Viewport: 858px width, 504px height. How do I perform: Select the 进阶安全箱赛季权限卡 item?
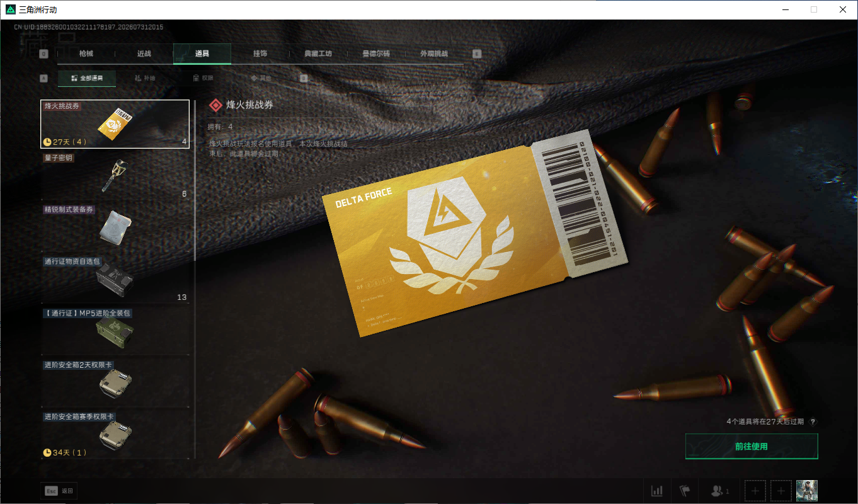pos(115,434)
